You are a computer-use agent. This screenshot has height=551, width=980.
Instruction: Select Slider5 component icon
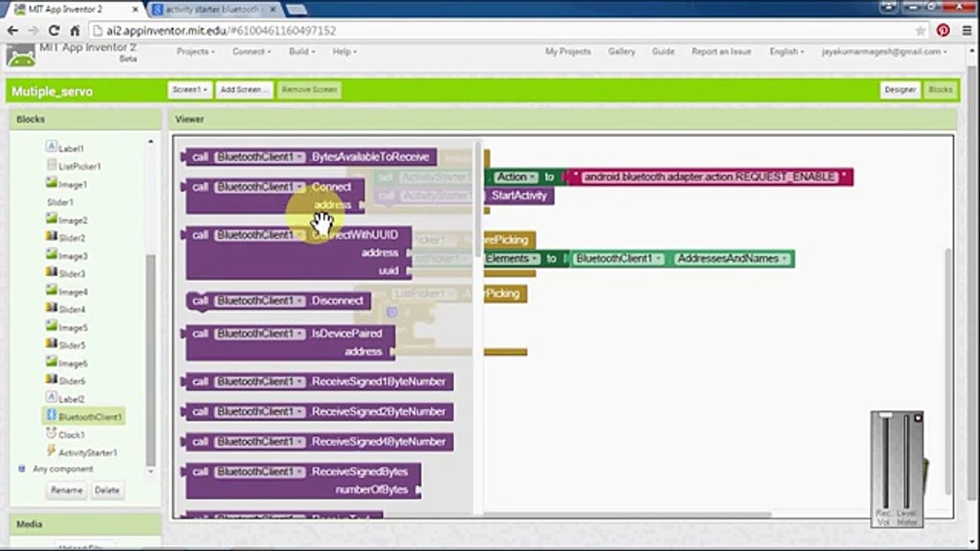51,344
